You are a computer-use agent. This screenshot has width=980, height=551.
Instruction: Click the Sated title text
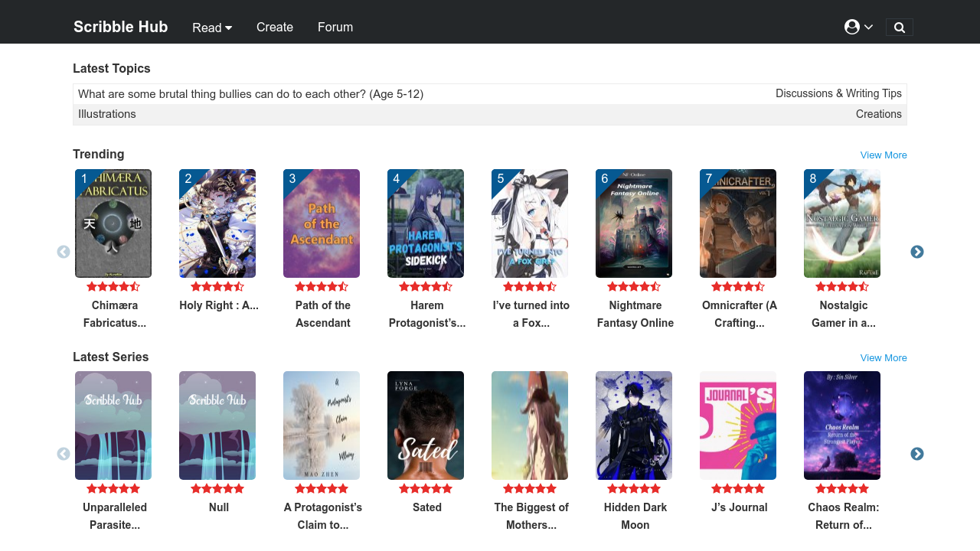(x=427, y=507)
